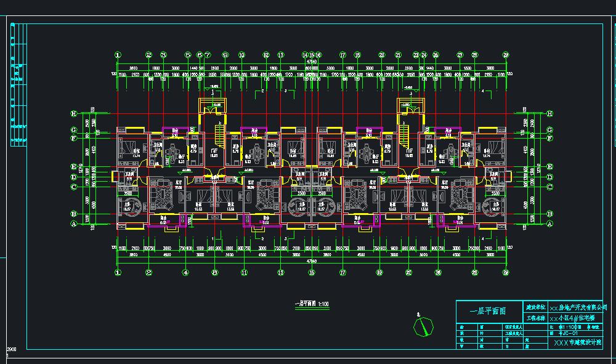Select the XX小区4#住宅楼 project name cell
Viewport: 616px width, 364px height.
[572, 318]
